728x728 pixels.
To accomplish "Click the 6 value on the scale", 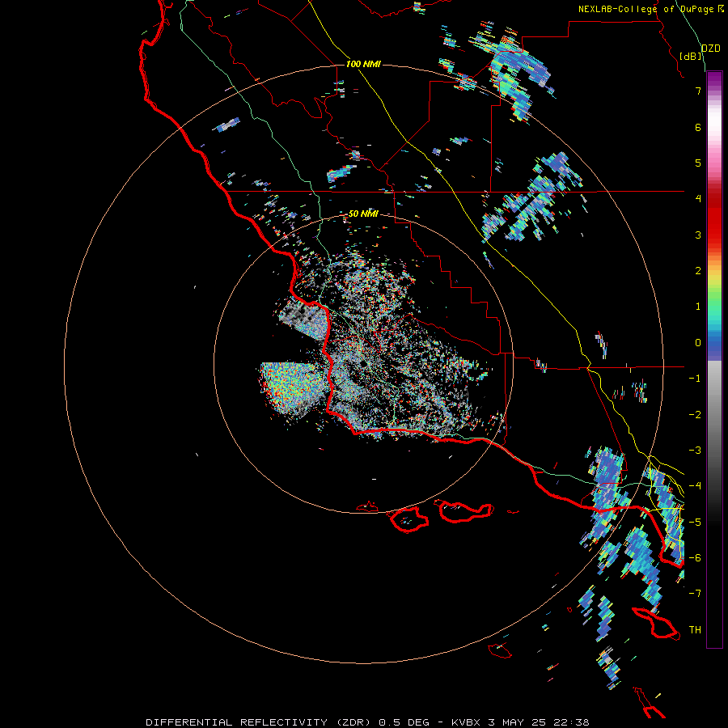I will (x=698, y=127).
